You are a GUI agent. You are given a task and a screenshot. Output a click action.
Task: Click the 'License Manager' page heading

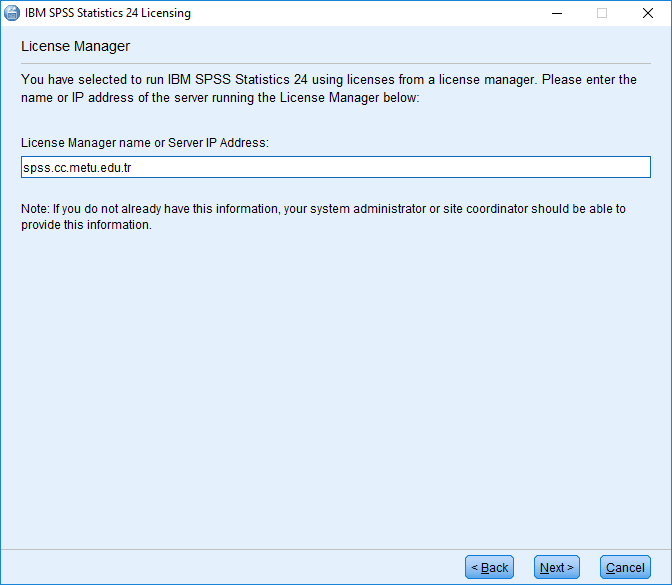tap(75, 46)
